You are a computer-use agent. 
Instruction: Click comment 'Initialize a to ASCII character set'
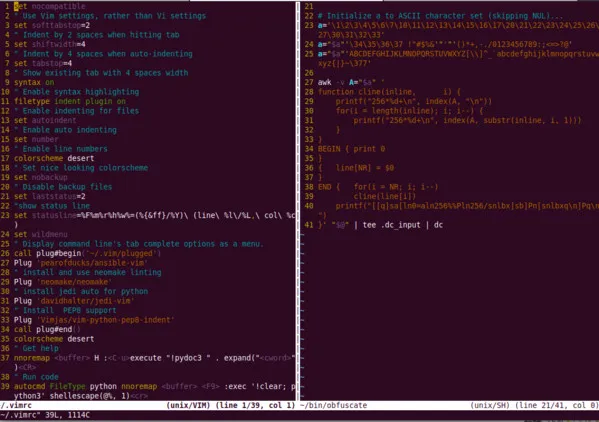pos(440,16)
